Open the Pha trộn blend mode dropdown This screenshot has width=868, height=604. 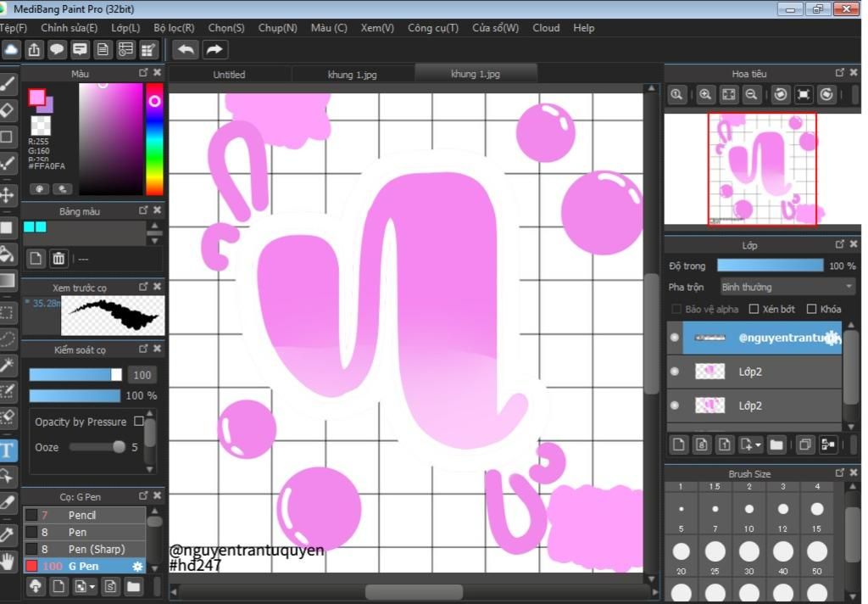click(x=787, y=287)
